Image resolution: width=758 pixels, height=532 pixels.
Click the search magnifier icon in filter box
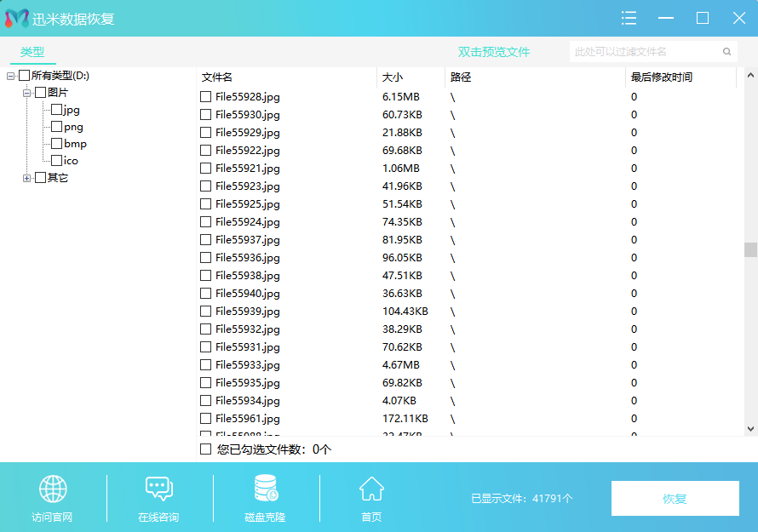[727, 52]
